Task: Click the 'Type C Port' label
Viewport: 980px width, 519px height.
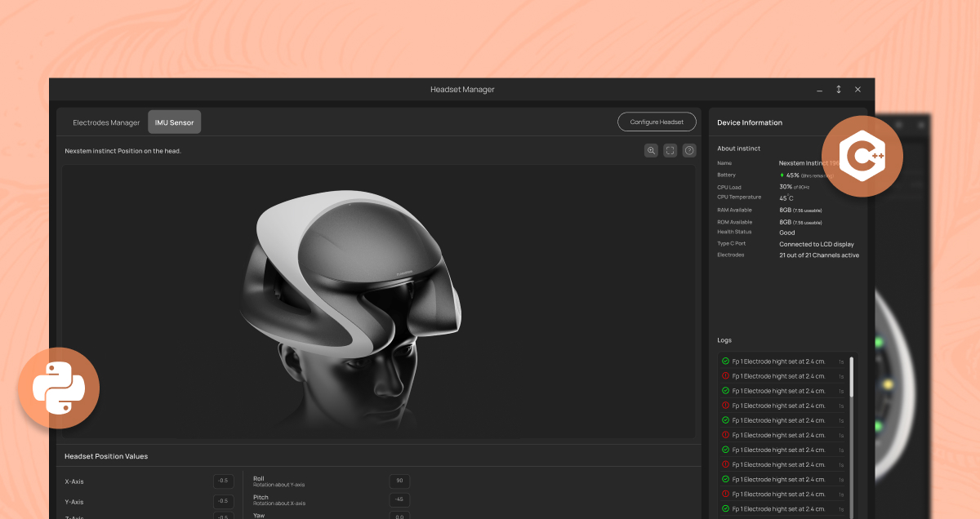Action: [x=732, y=243]
